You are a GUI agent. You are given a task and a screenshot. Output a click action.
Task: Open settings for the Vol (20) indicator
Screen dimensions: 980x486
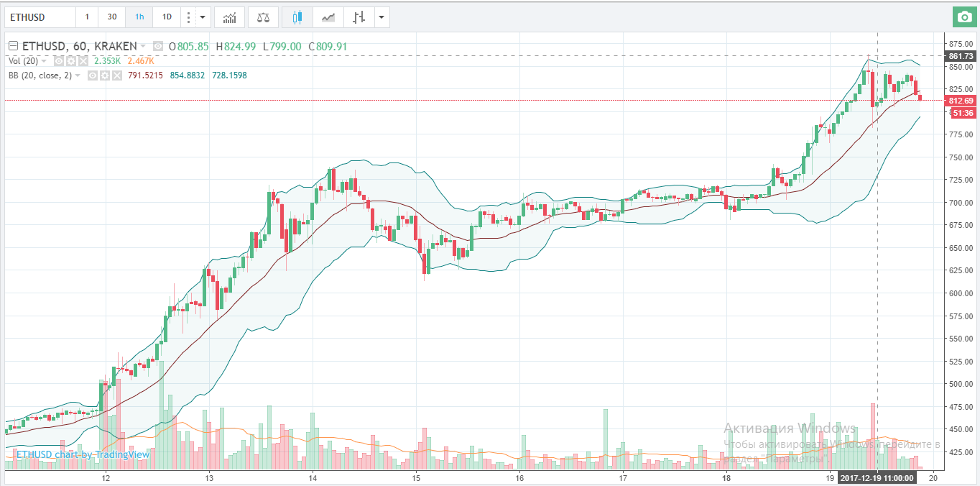pyautogui.click(x=71, y=61)
